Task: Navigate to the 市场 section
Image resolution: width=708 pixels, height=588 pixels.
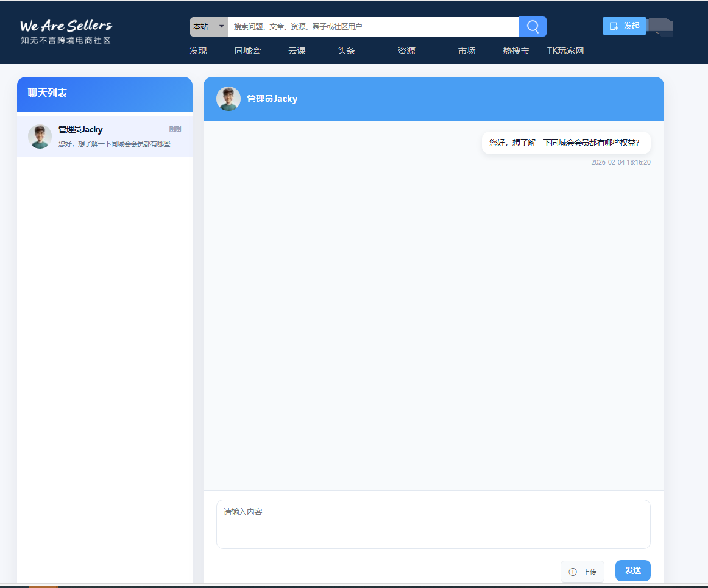Action: click(x=467, y=51)
